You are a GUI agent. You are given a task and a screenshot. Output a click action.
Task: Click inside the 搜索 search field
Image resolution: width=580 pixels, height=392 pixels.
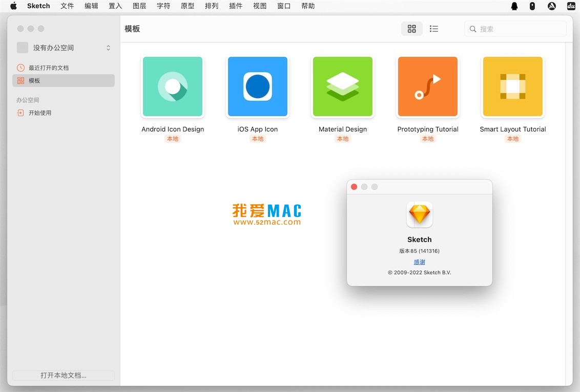515,29
